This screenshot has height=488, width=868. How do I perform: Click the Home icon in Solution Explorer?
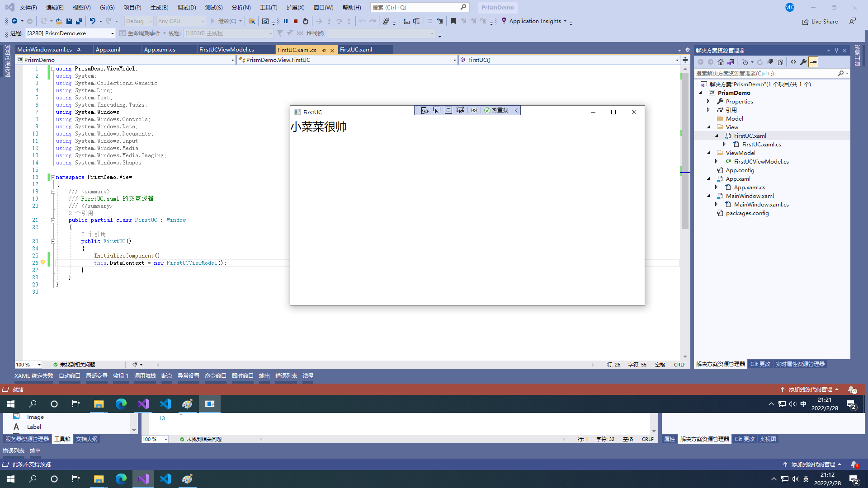point(721,62)
